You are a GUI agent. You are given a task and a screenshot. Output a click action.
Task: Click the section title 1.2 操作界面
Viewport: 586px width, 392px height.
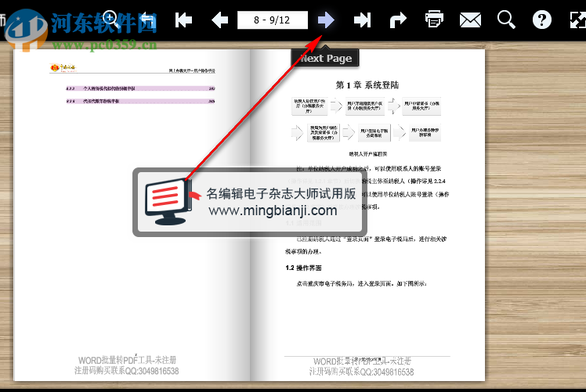click(x=303, y=268)
